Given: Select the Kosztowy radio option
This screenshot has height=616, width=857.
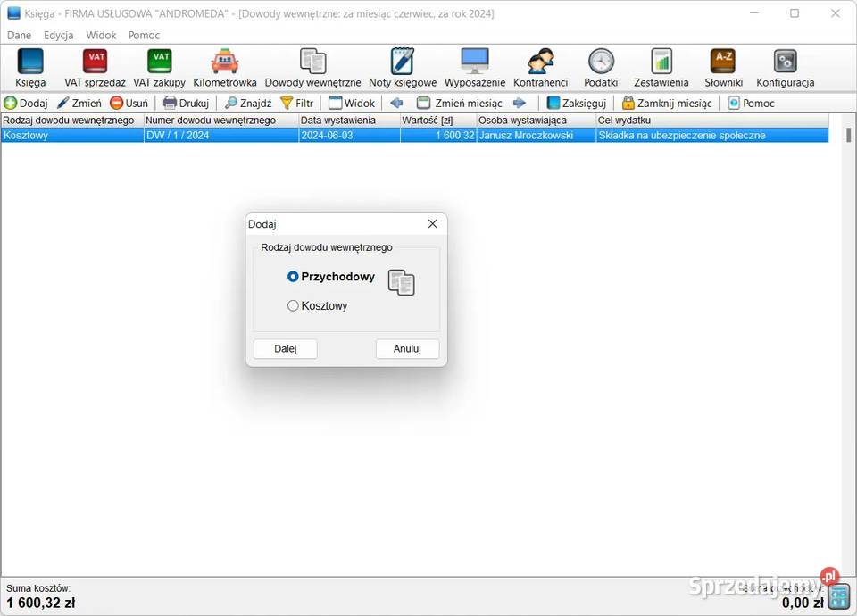Looking at the screenshot, I should (x=293, y=306).
